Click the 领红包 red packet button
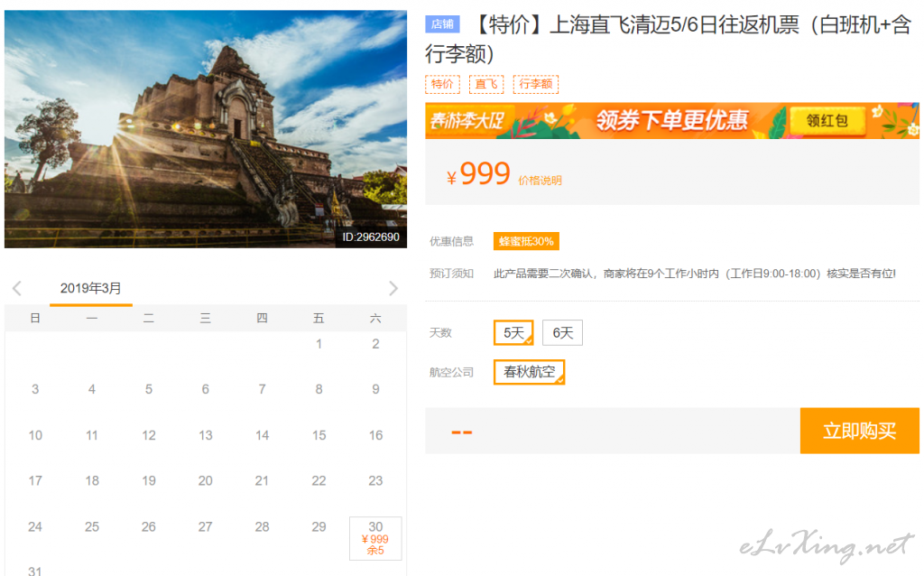The height and width of the screenshot is (576, 924). 827,121
